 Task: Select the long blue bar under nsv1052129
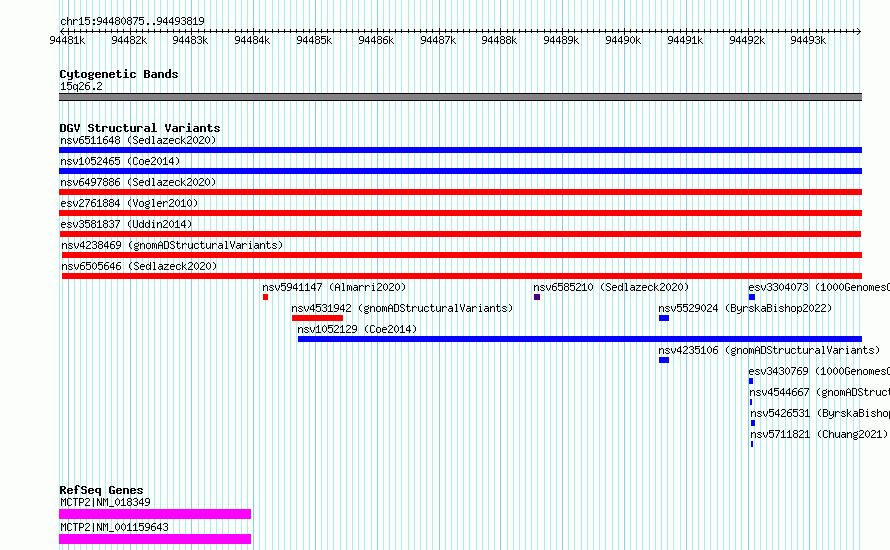580,339
